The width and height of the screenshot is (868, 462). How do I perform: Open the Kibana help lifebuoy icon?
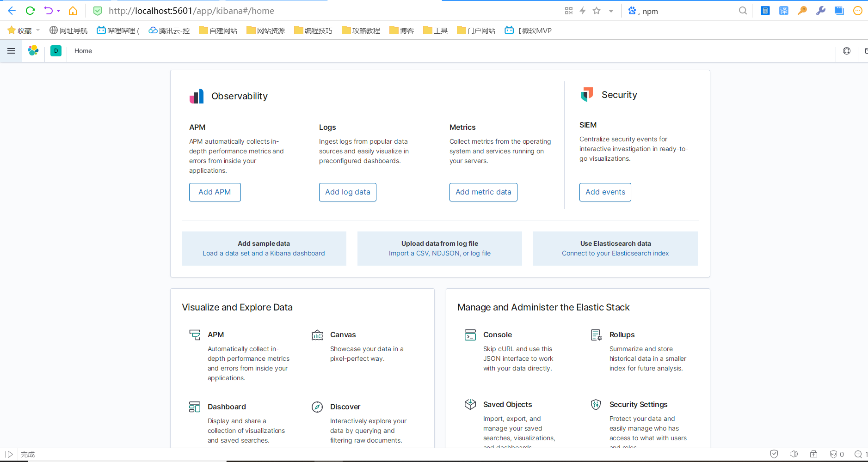(847, 51)
